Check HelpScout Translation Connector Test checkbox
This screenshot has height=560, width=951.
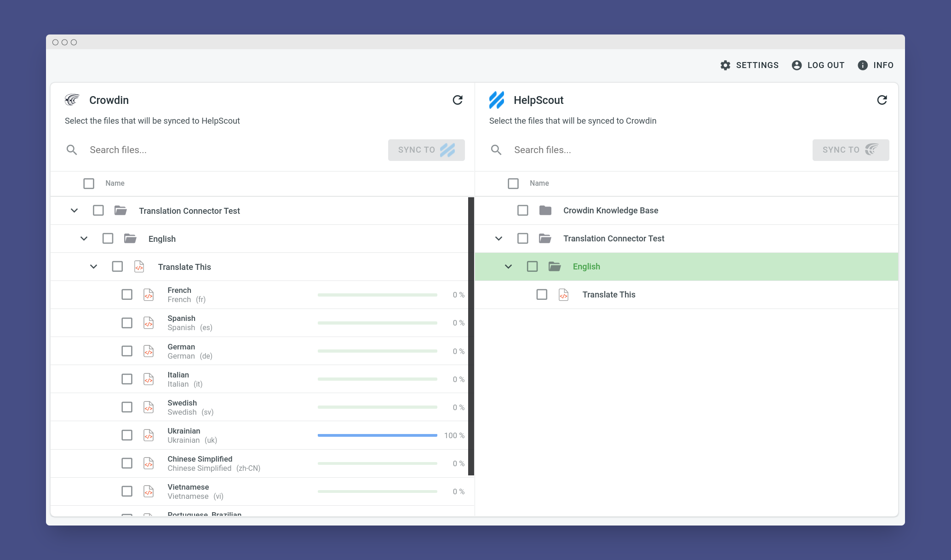click(523, 239)
